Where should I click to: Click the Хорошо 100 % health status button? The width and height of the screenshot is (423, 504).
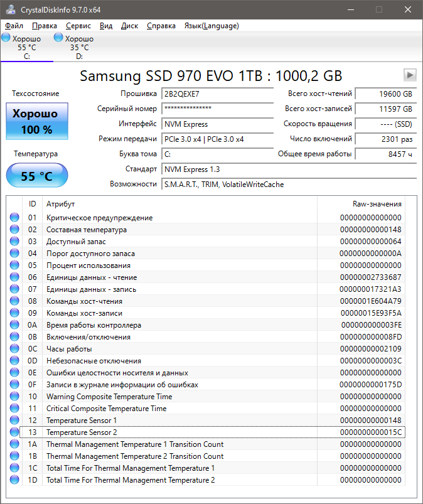coord(36,122)
